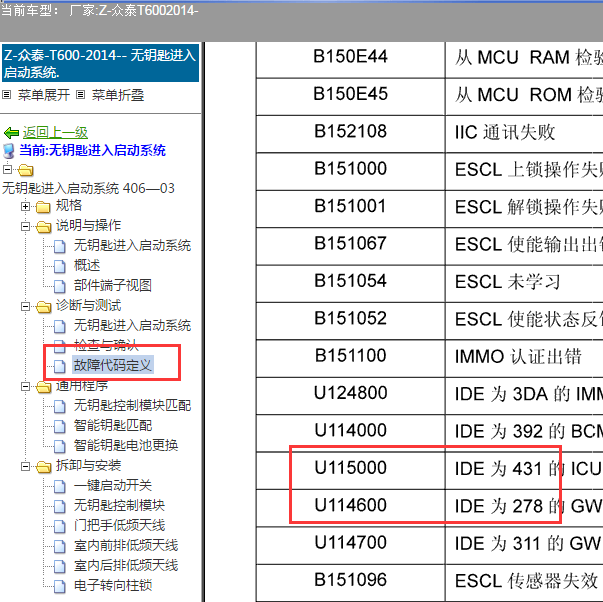Click document icon beside 无钥匙控制模块匹配
The height and width of the screenshot is (602, 603).
tap(59, 406)
